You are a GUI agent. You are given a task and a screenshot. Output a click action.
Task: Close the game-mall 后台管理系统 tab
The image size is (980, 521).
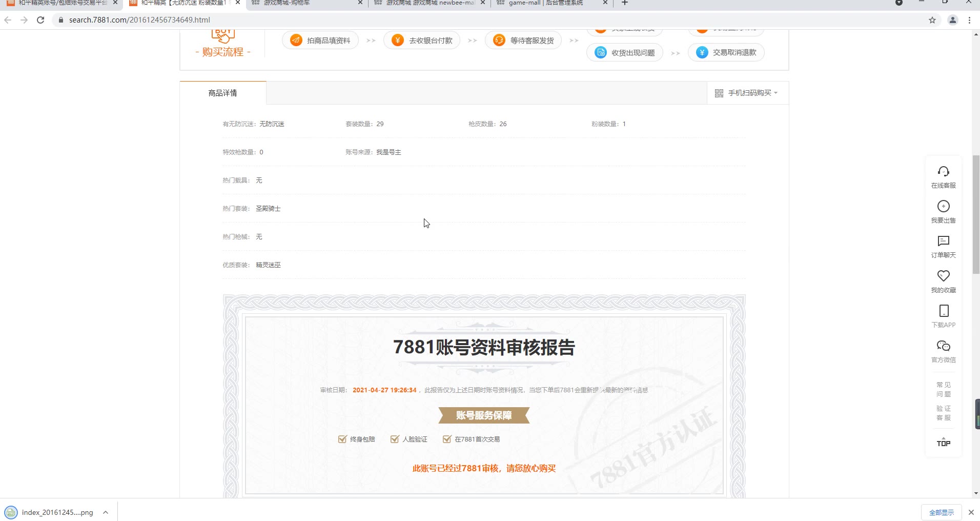(605, 3)
